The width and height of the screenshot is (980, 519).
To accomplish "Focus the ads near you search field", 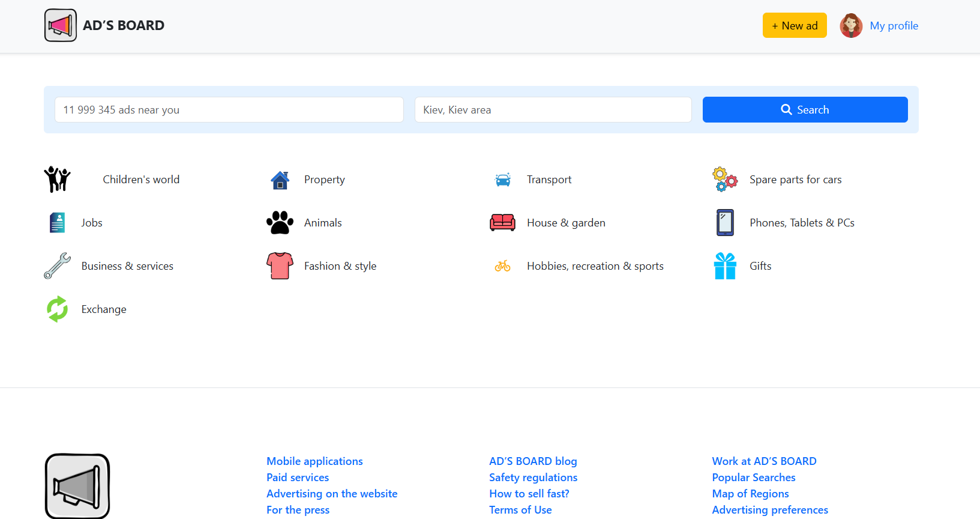I will point(229,109).
